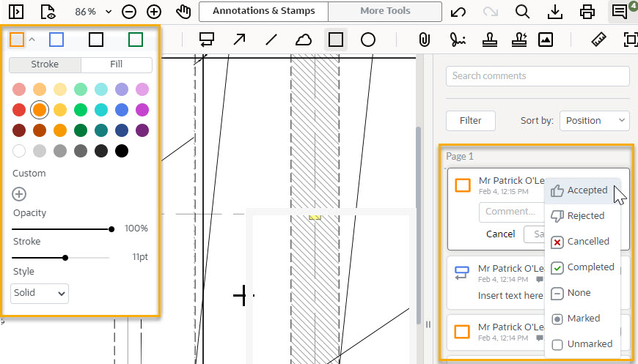Select the Signature tool
638x364 pixels.
[x=458, y=40]
